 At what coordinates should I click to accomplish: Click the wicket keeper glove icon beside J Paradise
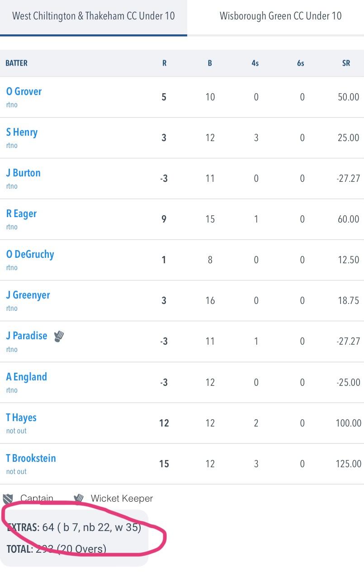[x=59, y=337]
